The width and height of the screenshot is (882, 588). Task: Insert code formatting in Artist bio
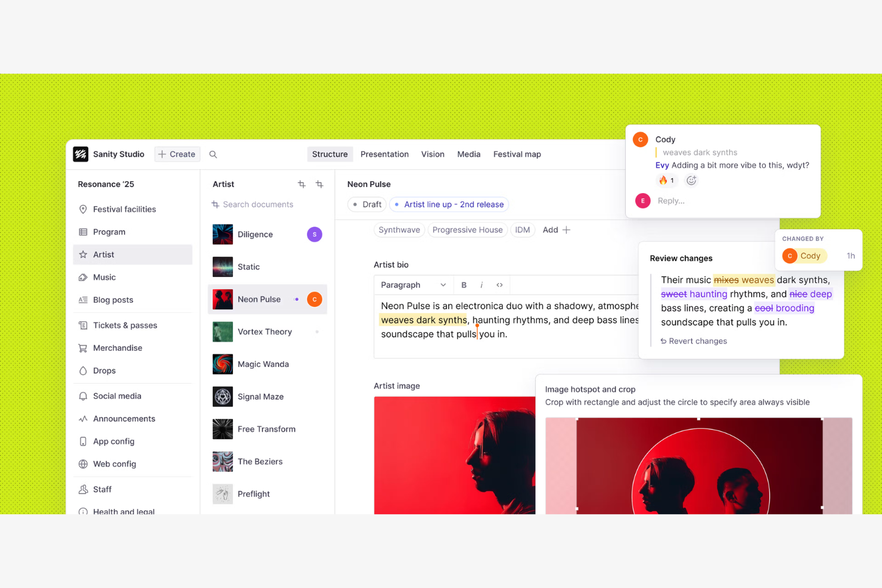(499, 285)
